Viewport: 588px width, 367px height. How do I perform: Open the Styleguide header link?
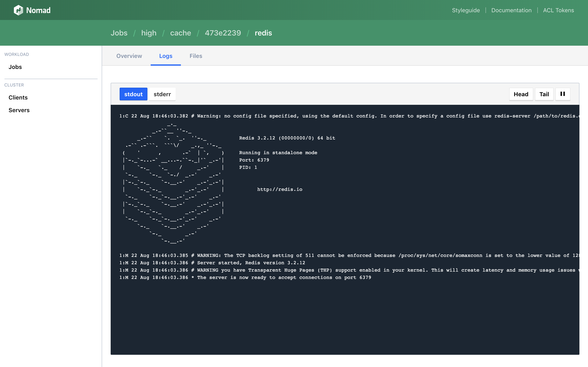tap(466, 10)
